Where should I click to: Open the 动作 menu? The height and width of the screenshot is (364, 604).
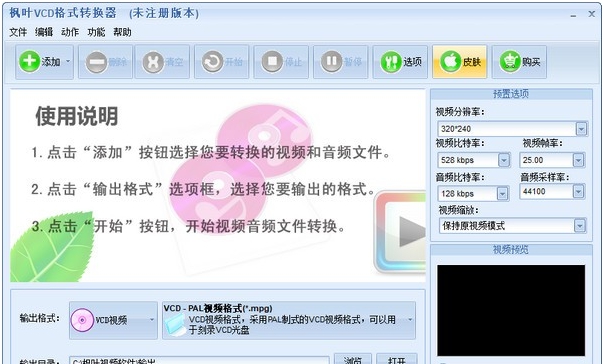coord(70,32)
